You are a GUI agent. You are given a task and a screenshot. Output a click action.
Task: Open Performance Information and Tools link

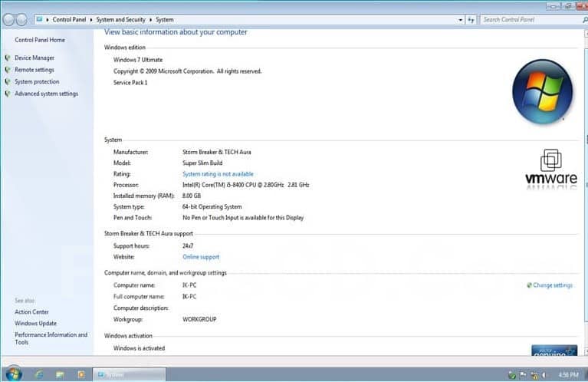pos(51,338)
